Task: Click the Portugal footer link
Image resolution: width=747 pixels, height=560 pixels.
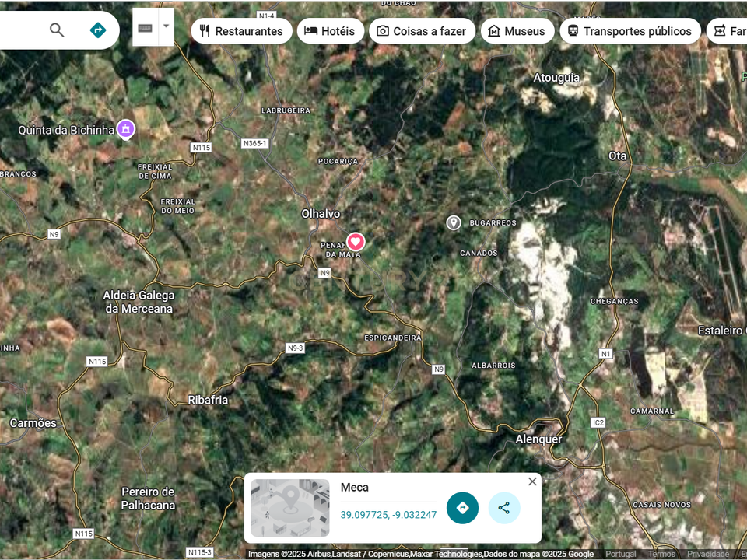Action: [x=621, y=555]
